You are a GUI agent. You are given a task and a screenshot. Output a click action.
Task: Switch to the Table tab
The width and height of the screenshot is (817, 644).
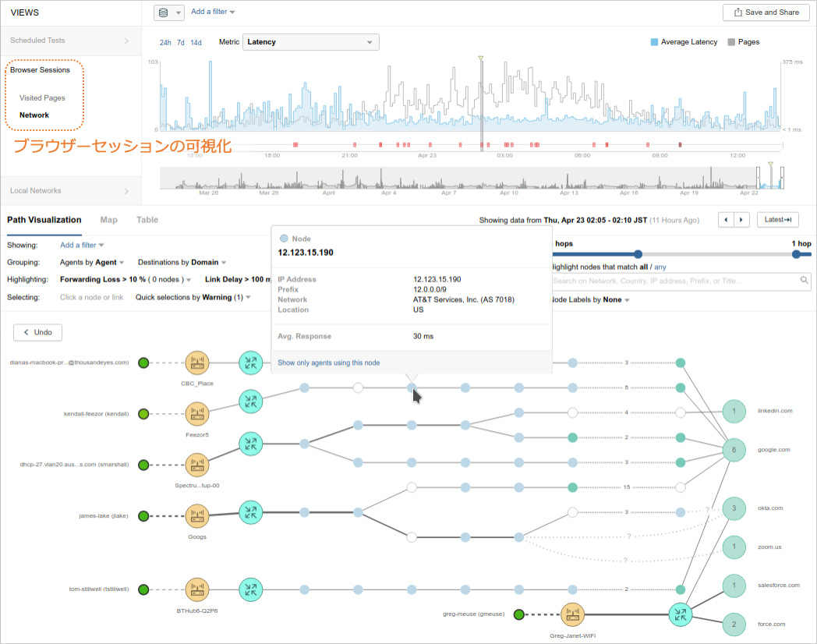click(147, 220)
